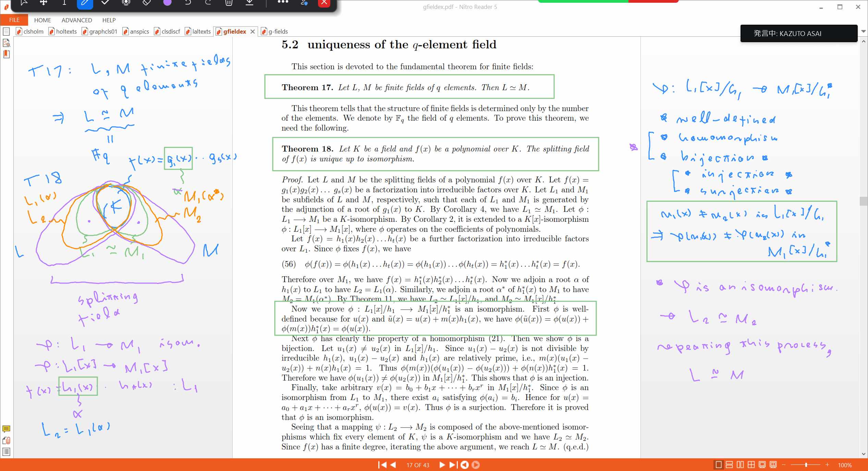Open the purple color swatch picker
Image resolution: width=868 pixels, height=471 pixels.
click(167, 3)
